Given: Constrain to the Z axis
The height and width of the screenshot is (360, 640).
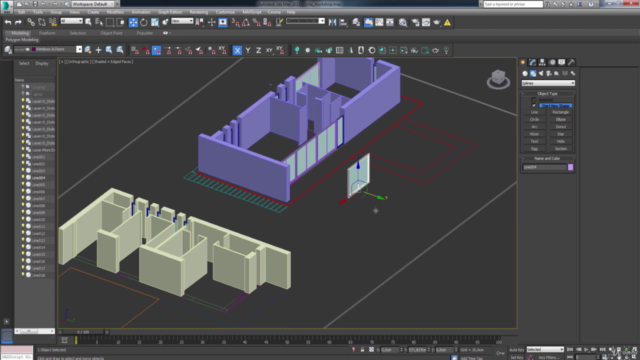Looking at the screenshot, I should (x=258, y=51).
